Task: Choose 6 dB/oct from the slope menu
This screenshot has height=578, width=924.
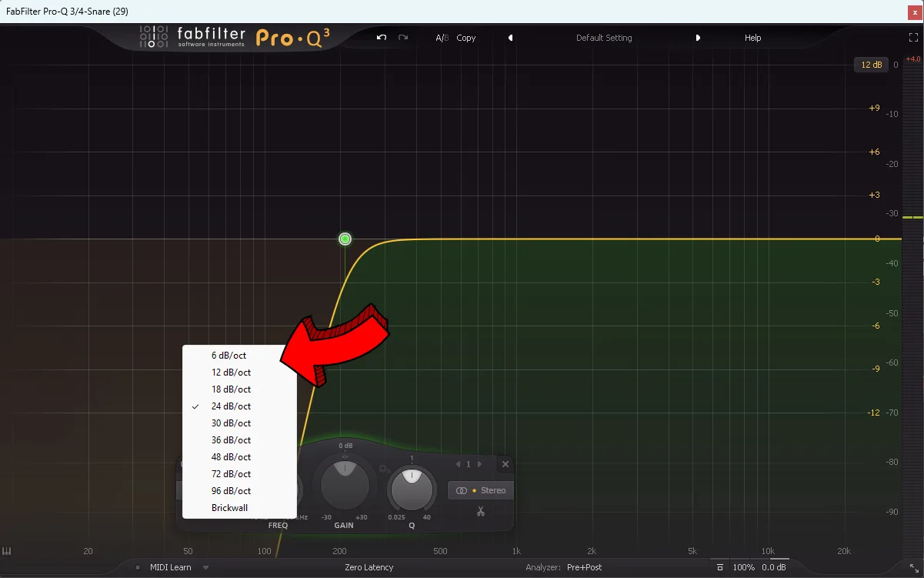Action: [x=228, y=355]
